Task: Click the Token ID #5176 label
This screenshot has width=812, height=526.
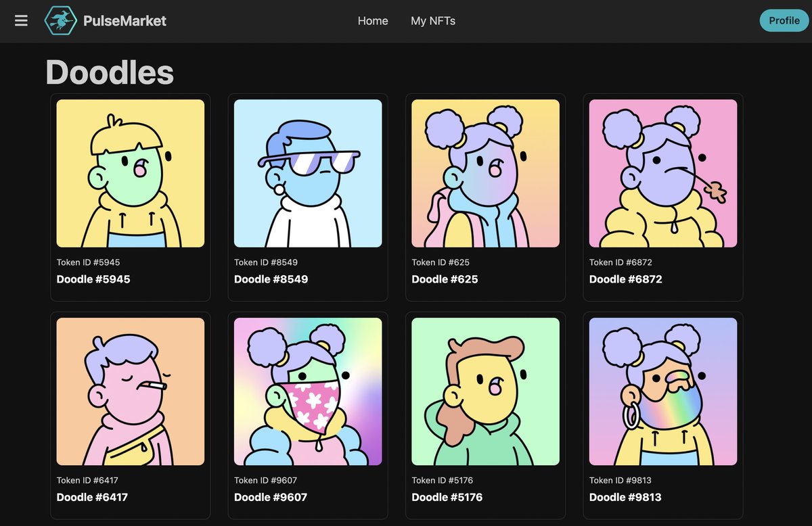Action: [x=443, y=481]
